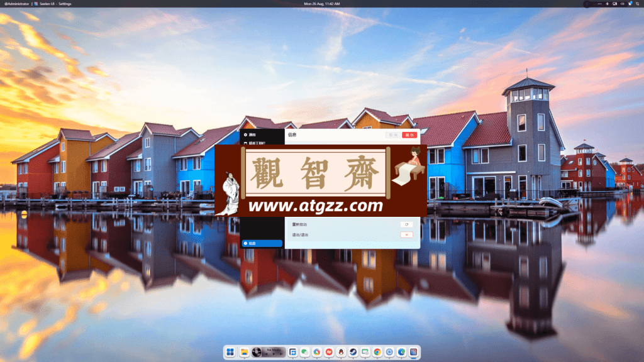The height and width of the screenshot is (362, 644).
Task: Select the 信息 tab in settings sidebar
Action: 262,243
